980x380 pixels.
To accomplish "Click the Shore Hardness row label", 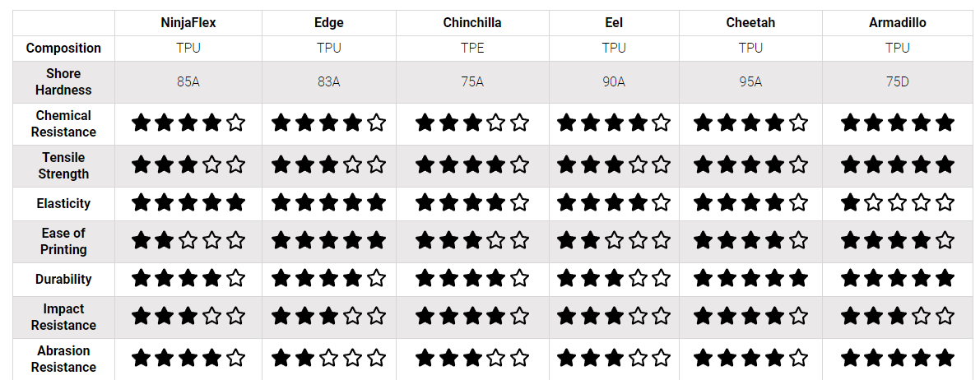I will coord(63,82).
